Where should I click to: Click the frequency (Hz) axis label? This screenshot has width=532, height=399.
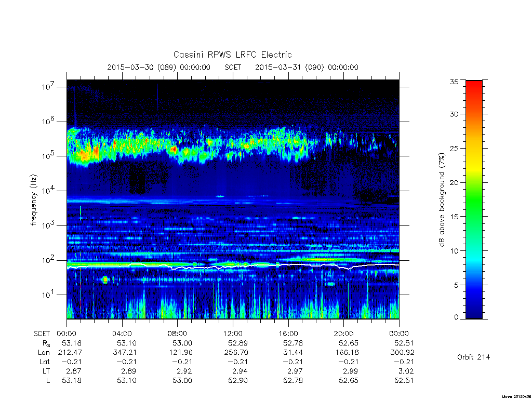[x=33, y=200]
